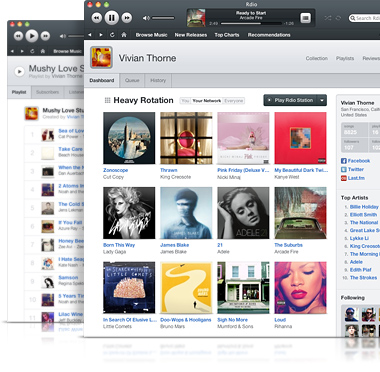Open Top Charts menu item
Screen dimensions: 380x372
[x=227, y=35]
